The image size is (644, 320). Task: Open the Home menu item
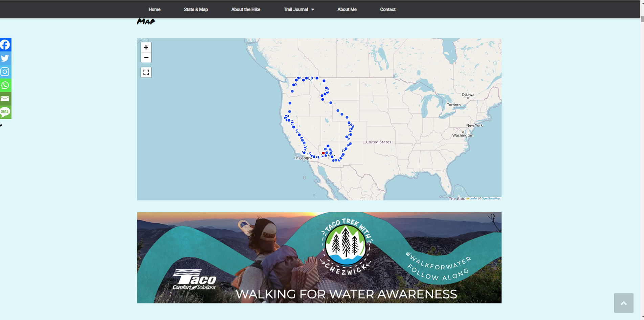(154, 9)
